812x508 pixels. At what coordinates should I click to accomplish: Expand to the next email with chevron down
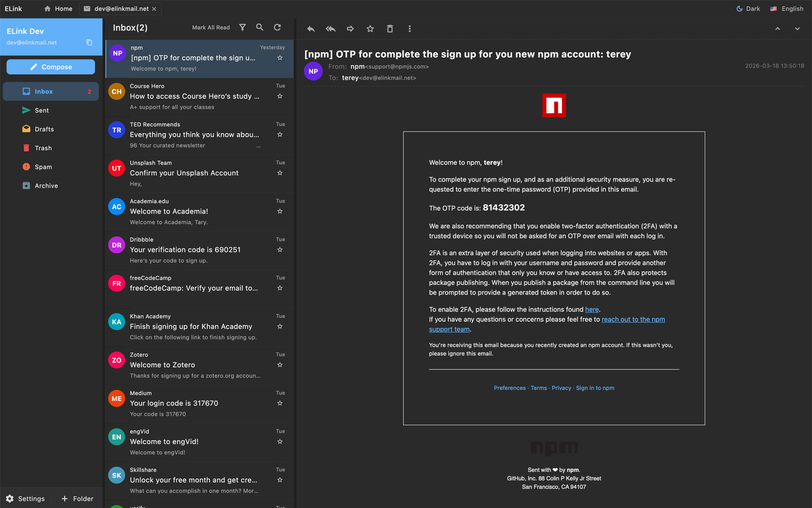pyautogui.click(x=797, y=29)
